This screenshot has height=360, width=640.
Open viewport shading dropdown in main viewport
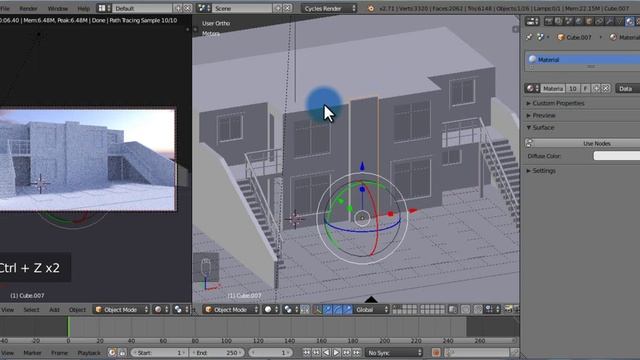(271, 309)
